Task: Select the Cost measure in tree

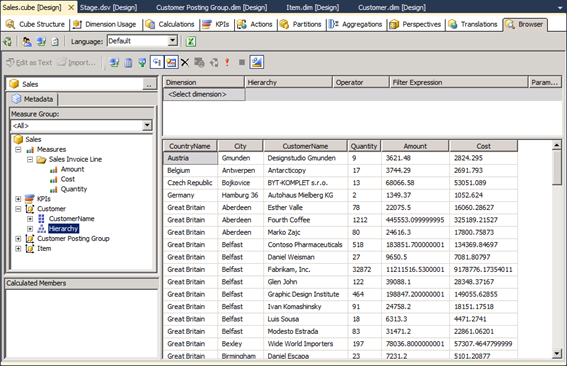Action: coord(68,179)
